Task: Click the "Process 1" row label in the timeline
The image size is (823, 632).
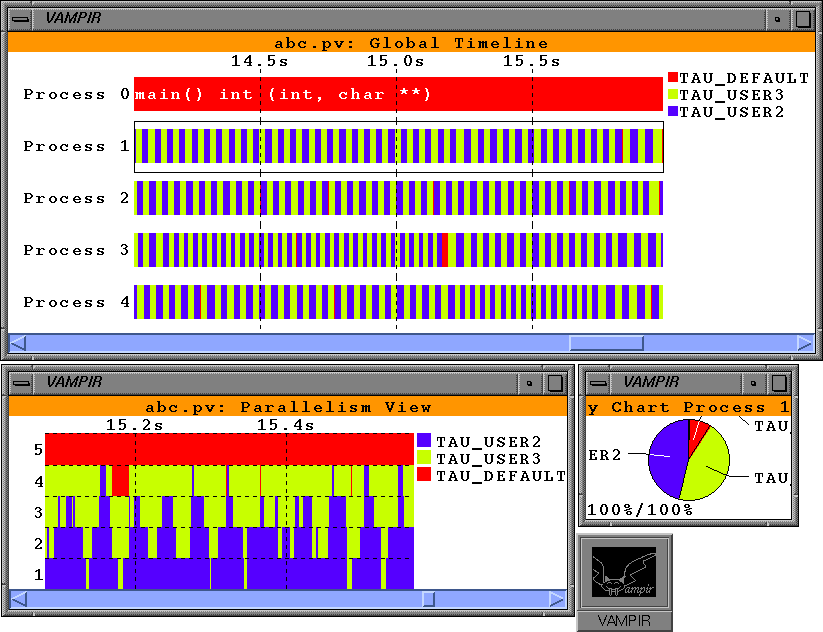Action: point(77,146)
